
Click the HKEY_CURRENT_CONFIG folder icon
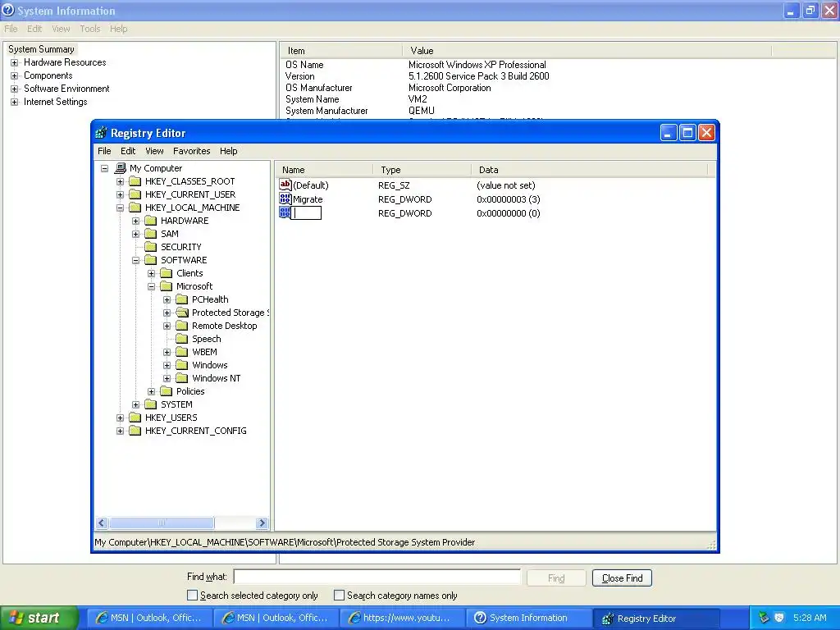(135, 431)
